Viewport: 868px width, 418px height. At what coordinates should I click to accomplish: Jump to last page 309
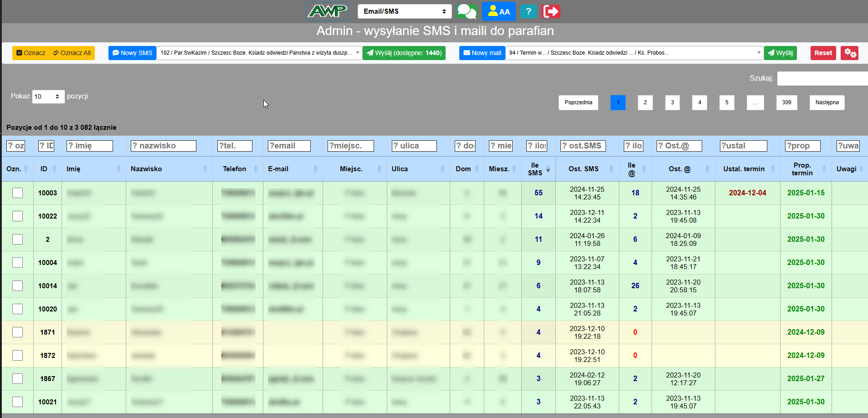(786, 102)
